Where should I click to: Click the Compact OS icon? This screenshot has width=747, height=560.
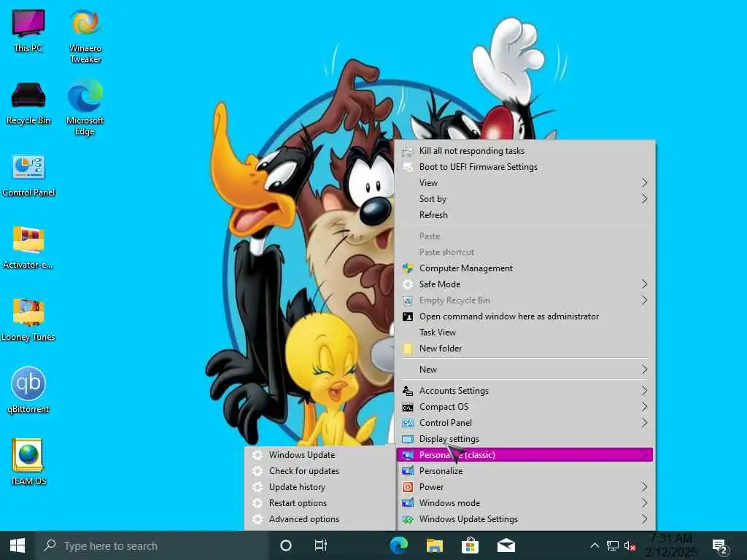408,407
